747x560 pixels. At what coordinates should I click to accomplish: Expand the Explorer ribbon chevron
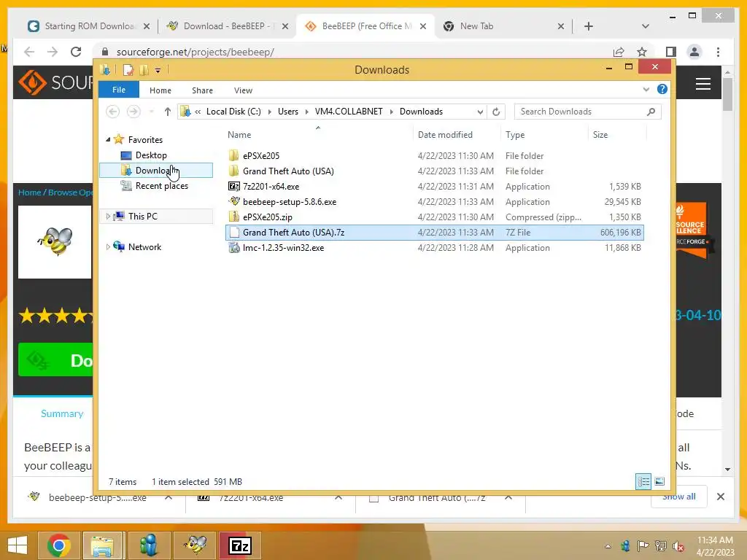coord(646,90)
